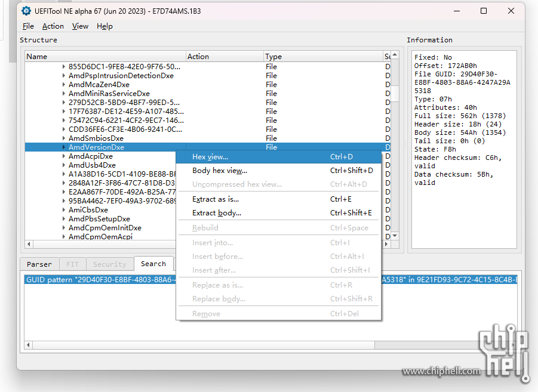Maximize the UEFITool window
The width and height of the screenshot is (538, 392).
(x=484, y=11)
